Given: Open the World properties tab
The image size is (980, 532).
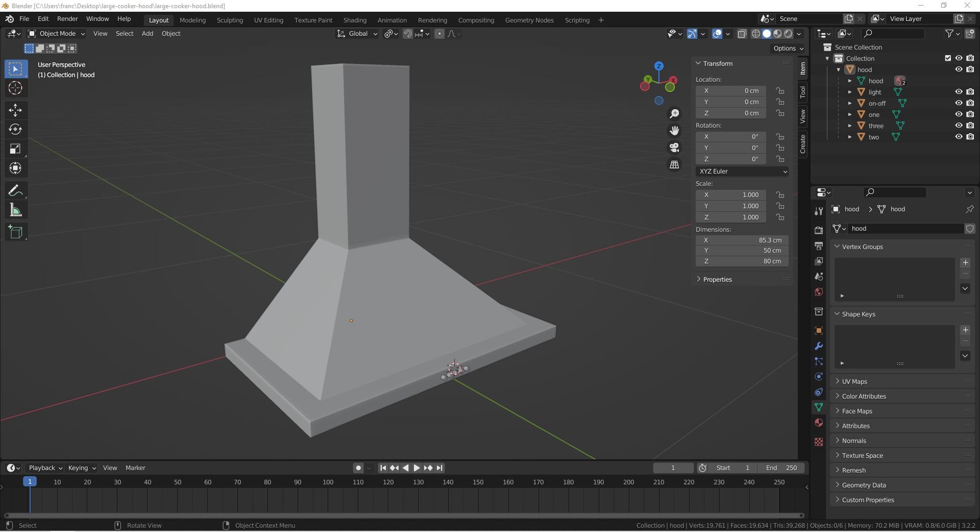Looking at the screenshot, I should (x=819, y=292).
